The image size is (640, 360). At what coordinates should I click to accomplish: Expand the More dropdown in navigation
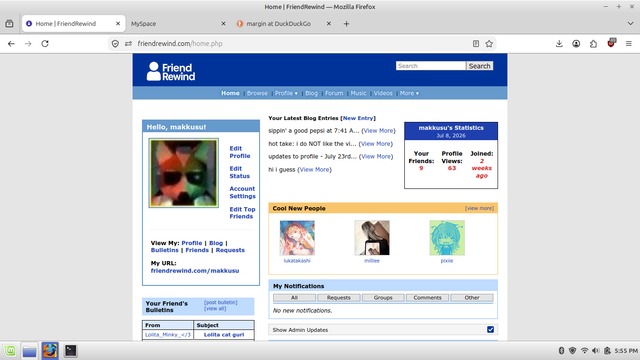[409, 93]
